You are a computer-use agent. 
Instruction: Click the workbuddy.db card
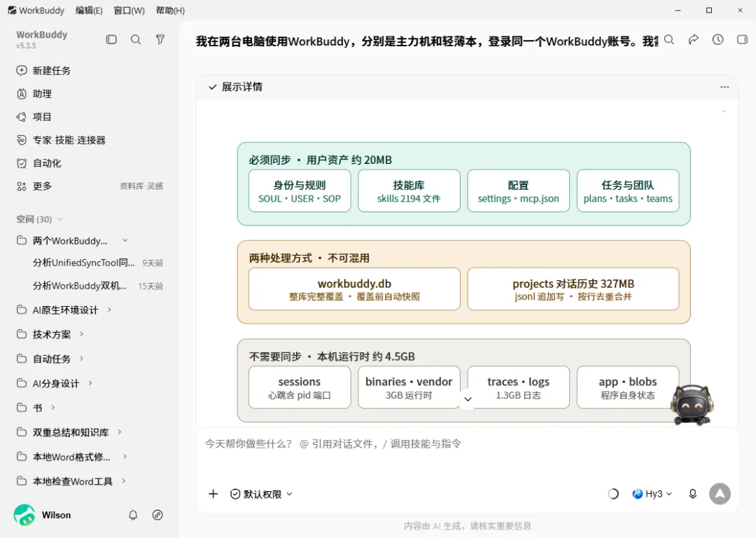point(354,289)
